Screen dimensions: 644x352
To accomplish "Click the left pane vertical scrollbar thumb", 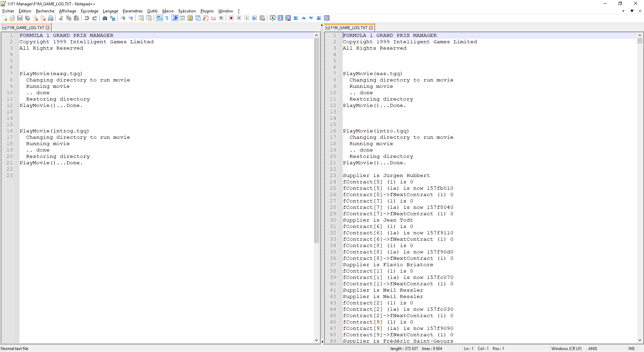I will coord(316,140).
